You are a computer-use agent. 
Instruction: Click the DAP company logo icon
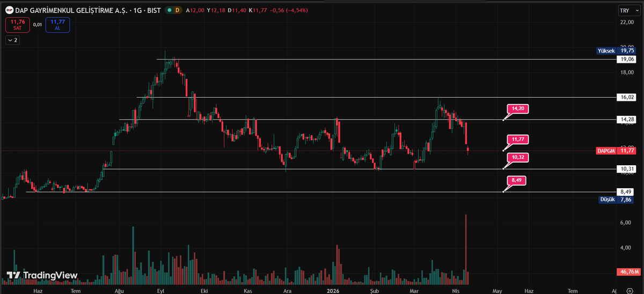click(x=9, y=10)
